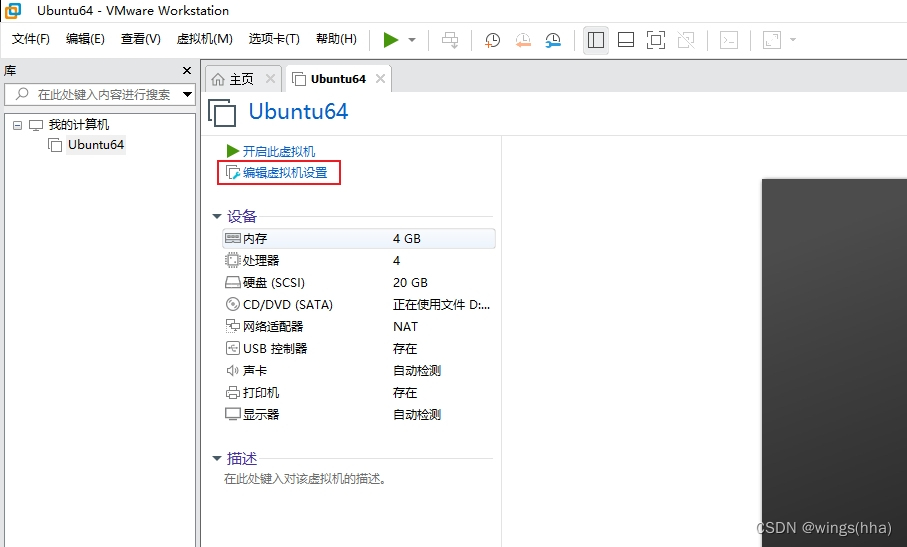
Task: Take a snapshot using the clock-plus icon
Action: click(x=492, y=40)
